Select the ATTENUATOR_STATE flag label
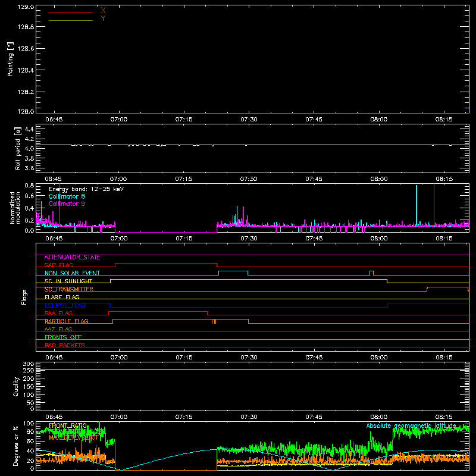Screen dimensions: 476x476 coord(72,258)
